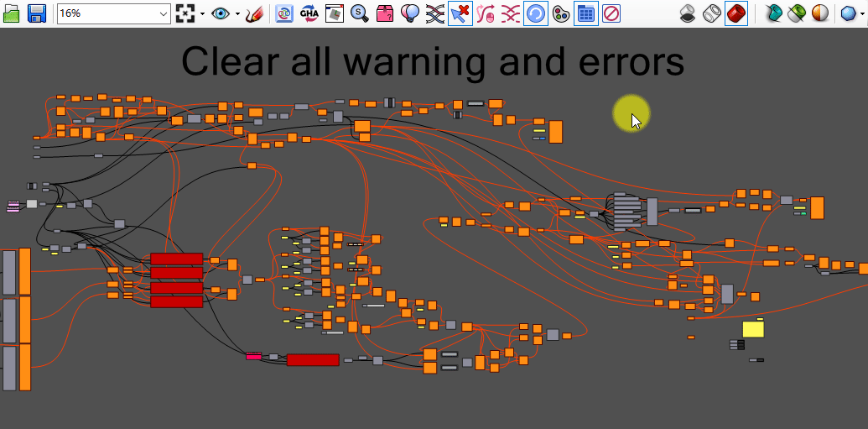Toggle the blue circular arrow button

tap(536, 13)
